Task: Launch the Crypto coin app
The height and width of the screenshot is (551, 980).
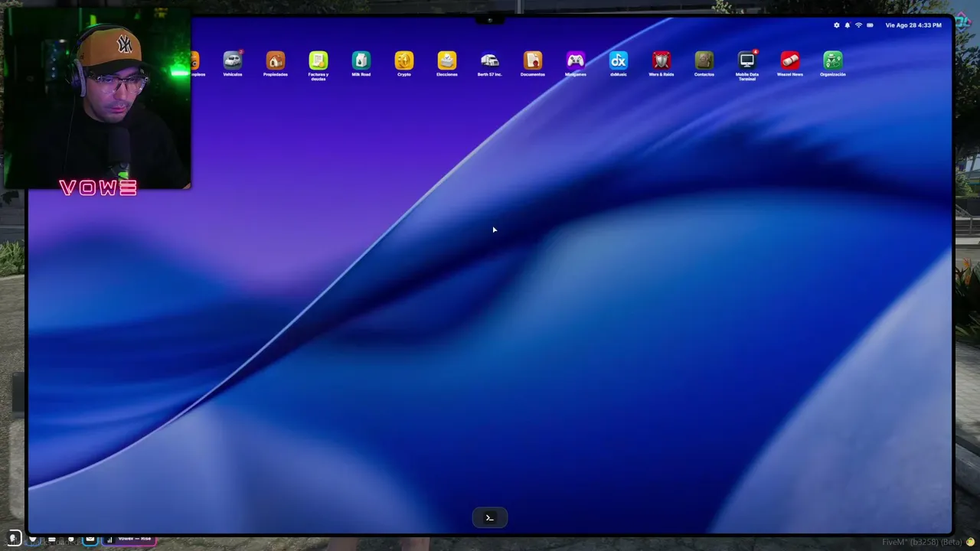Action: click(x=404, y=60)
